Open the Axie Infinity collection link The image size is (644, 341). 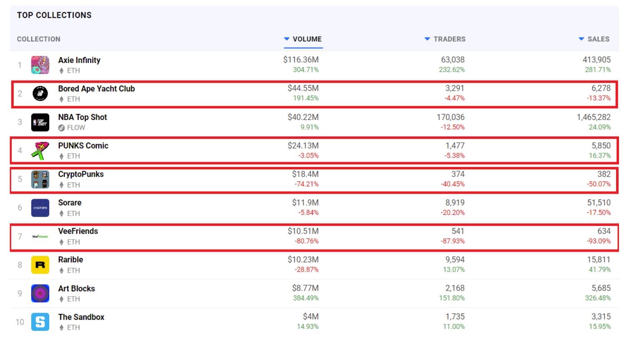click(x=79, y=60)
